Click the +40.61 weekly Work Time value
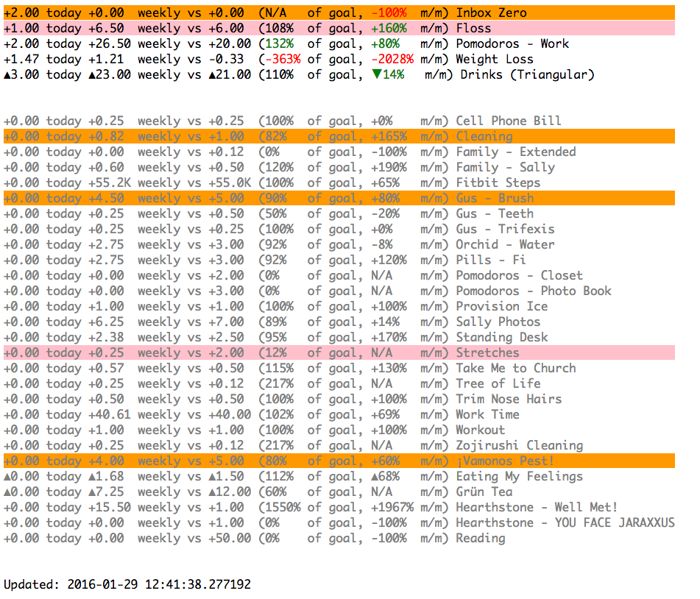The height and width of the screenshot is (599, 700). [110, 414]
